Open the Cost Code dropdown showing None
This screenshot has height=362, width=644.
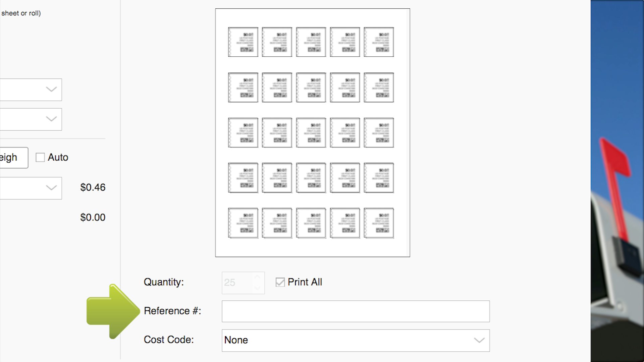pyautogui.click(x=355, y=340)
